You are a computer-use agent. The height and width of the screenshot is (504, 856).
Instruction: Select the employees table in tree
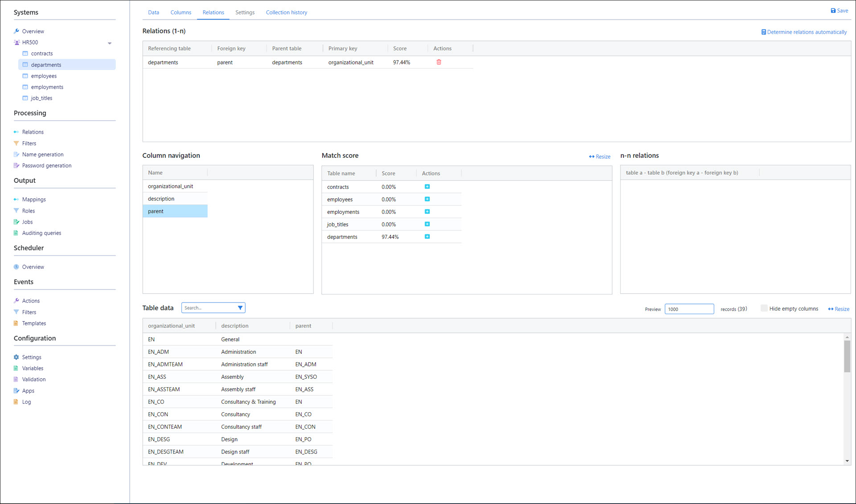pyautogui.click(x=44, y=76)
